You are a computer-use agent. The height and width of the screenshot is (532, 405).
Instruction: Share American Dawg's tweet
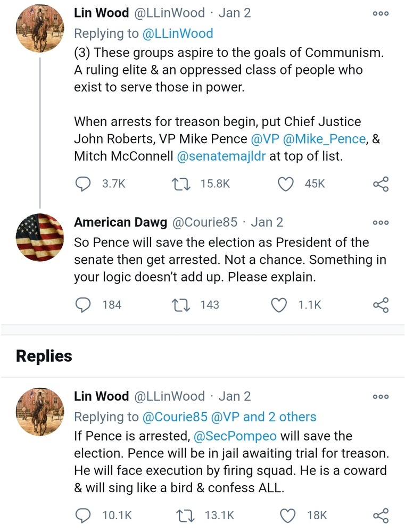381,305
